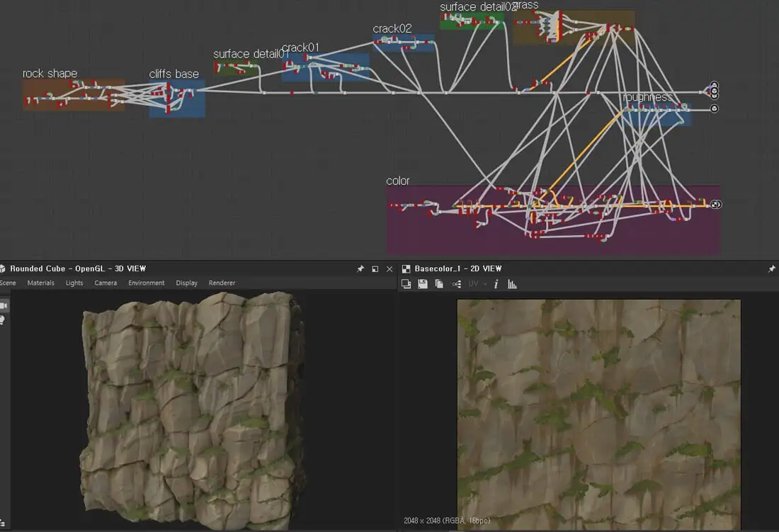Select the camera icon in 3D view sidebar
Screen dimensions: 779x532
[4, 305]
